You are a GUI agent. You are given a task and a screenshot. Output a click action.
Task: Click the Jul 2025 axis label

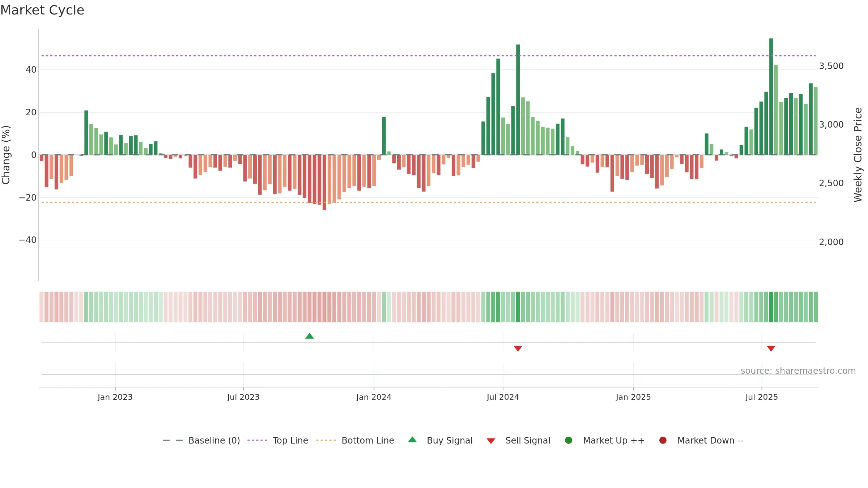(762, 397)
